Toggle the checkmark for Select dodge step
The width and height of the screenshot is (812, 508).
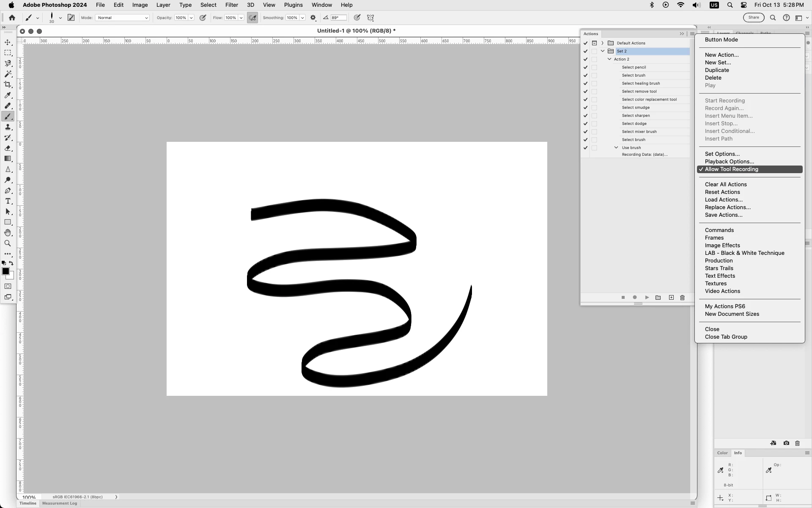[586, 124]
